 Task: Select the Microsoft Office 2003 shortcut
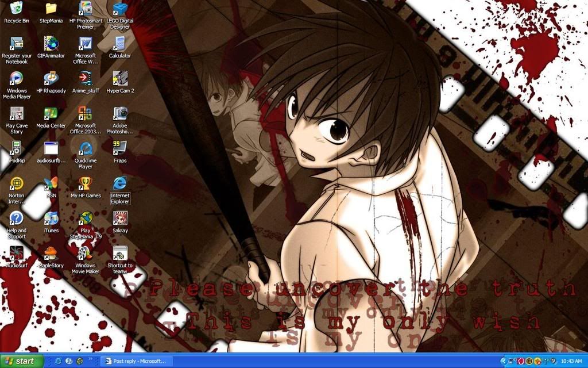pos(86,120)
